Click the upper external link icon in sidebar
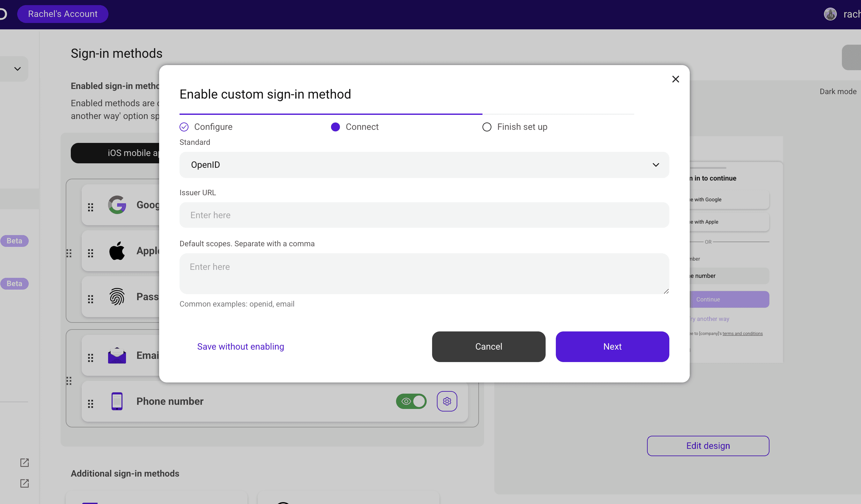 (24, 463)
